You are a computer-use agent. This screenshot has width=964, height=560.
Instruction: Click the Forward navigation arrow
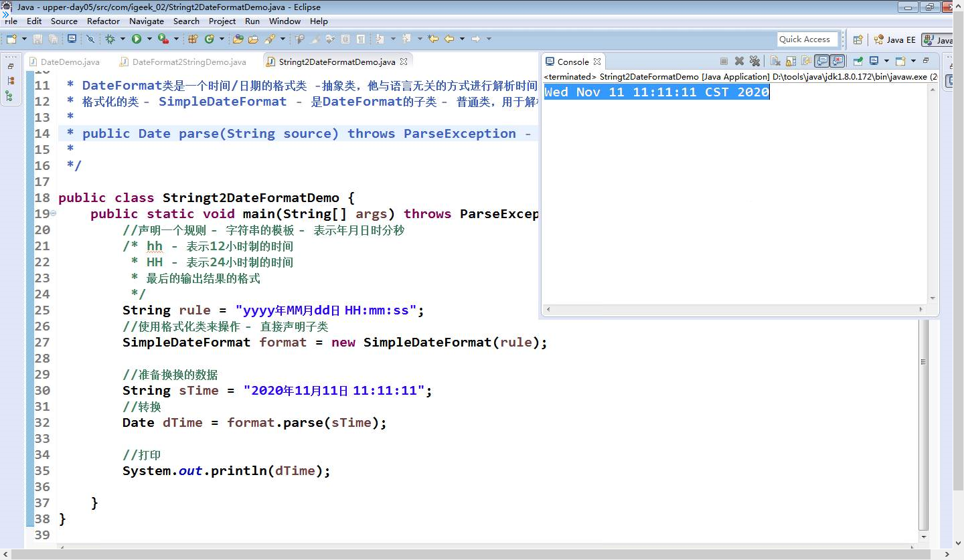click(476, 39)
